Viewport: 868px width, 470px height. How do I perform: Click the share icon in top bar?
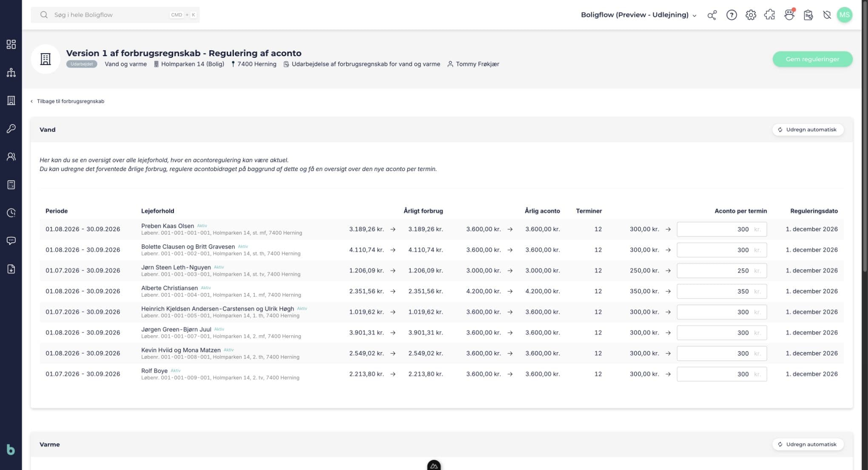point(712,15)
